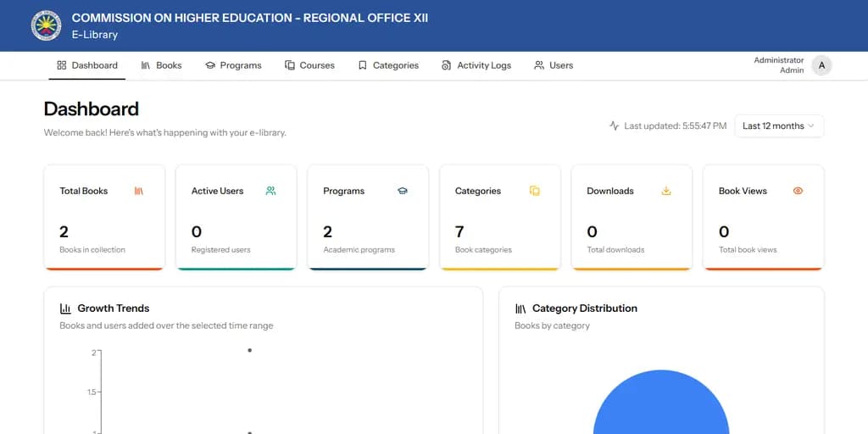Click the 'Administrator' user name text
This screenshot has height=434, width=868.
tap(778, 60)
